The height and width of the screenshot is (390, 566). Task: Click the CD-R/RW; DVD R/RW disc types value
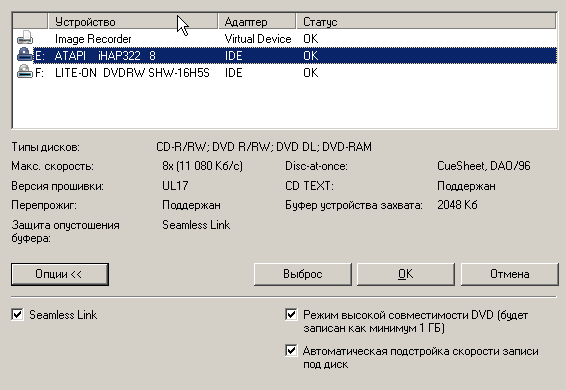click(264, 147)
